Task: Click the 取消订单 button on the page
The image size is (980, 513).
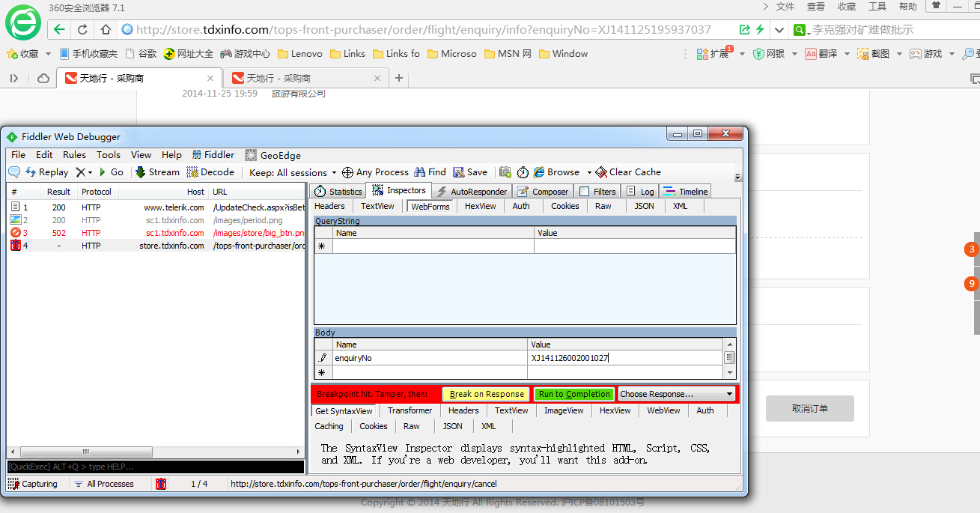Action: pos(809,409)
